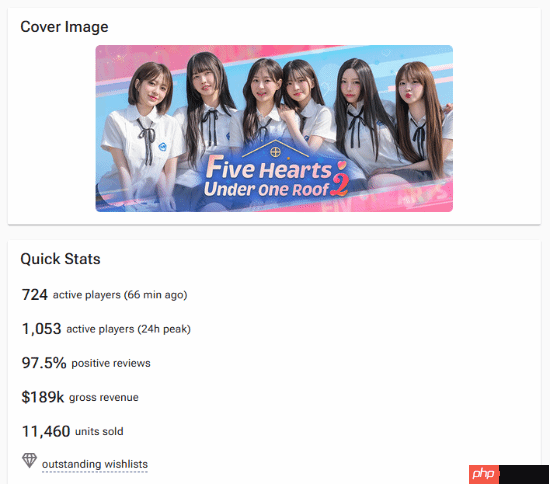
Task: Click the 11,460 units sold stat
Action: (73, 431)
